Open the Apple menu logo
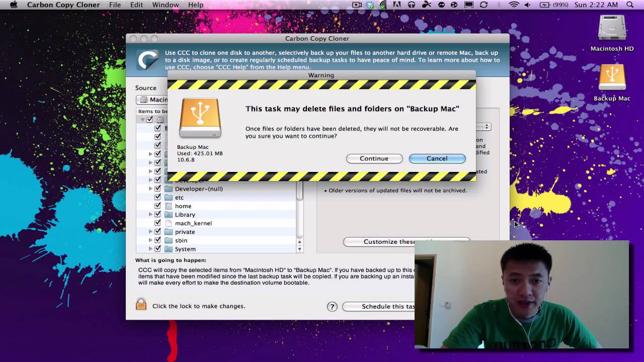644x362 pixels. 13,5
